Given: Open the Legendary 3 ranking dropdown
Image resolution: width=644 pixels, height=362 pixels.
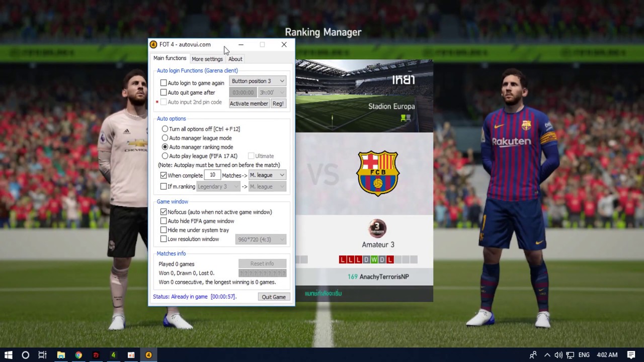Looking at the screenshot, I should pos(218,187).
